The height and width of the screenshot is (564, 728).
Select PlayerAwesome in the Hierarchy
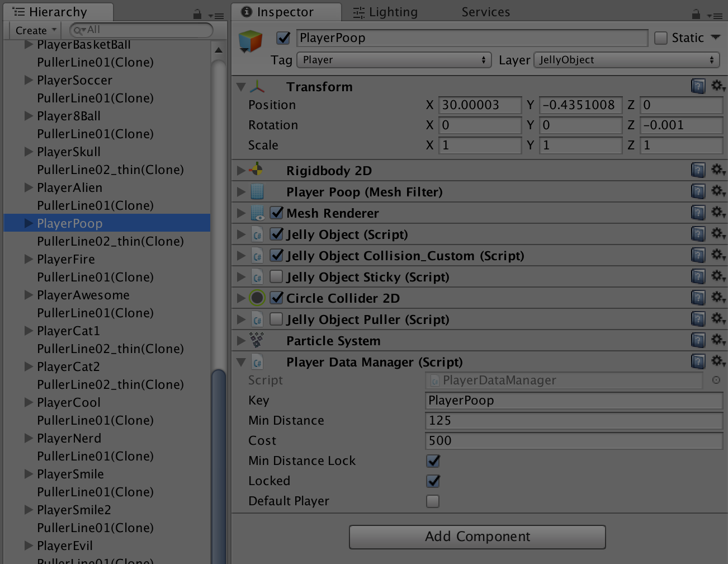pyautogui.click(x=83, y=295)
